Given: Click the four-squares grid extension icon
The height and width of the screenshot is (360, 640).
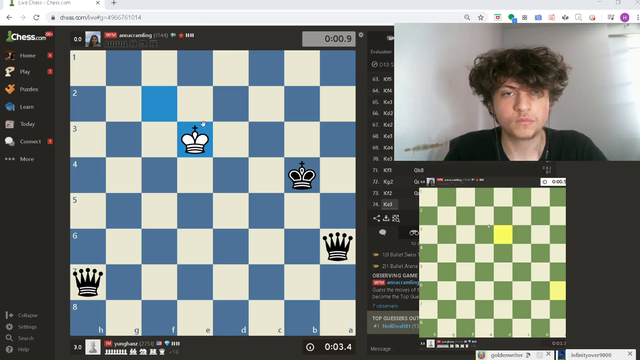Looking at the screenshot, I should (524, 18).
